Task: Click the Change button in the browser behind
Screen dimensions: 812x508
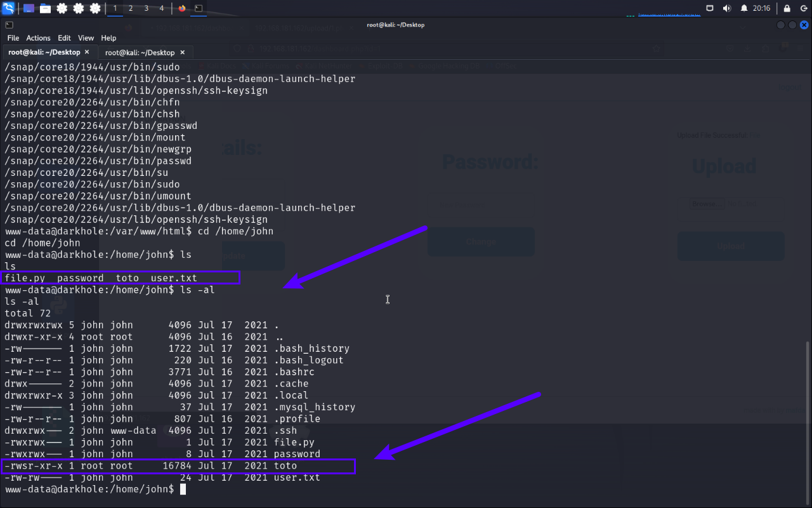Action: [481, 242]
